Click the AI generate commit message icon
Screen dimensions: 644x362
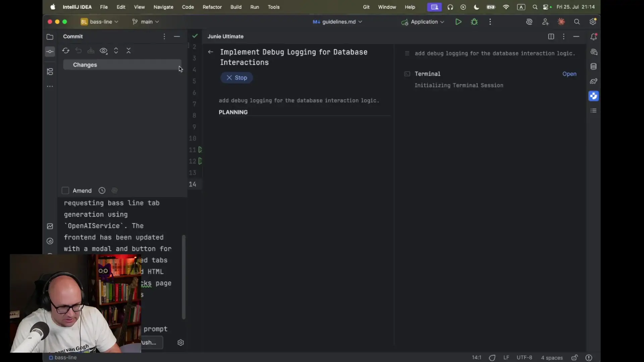[114, 190]
